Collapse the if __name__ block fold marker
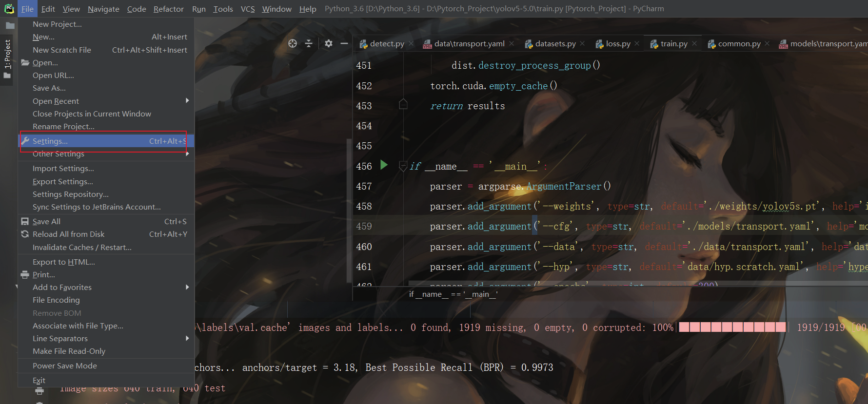This screenshot has height=404, width=868. 403,166
